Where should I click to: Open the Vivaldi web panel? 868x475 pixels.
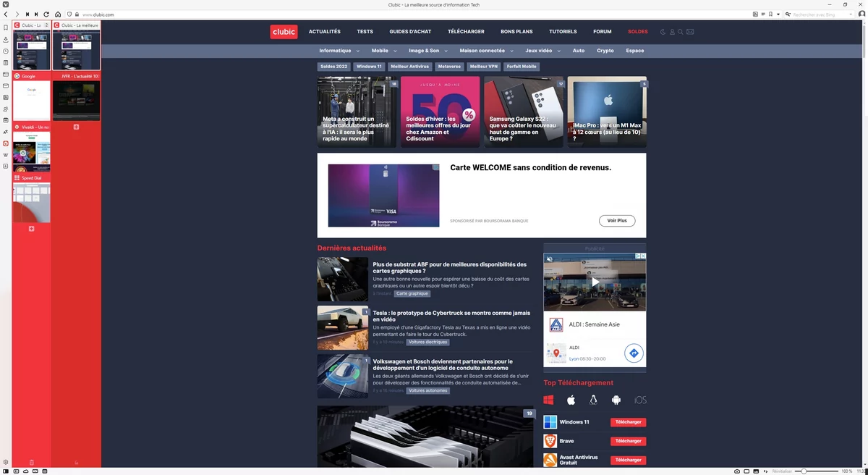[6, 143]
